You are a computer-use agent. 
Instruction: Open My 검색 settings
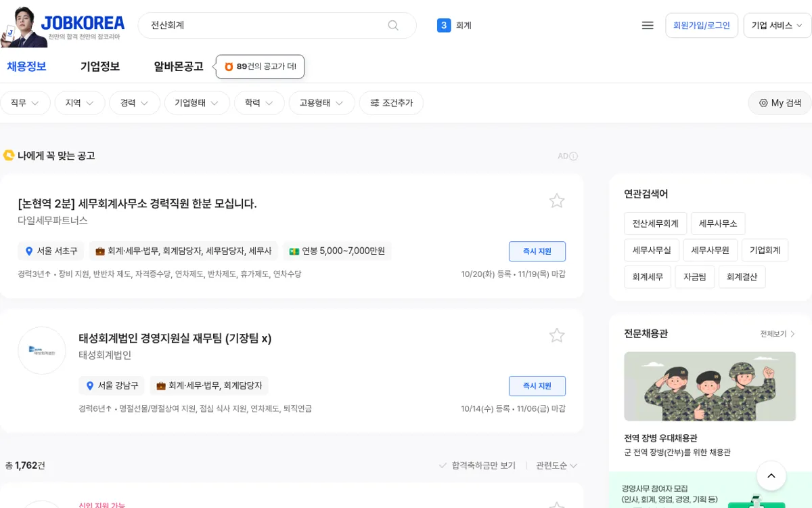coord(780,103)
